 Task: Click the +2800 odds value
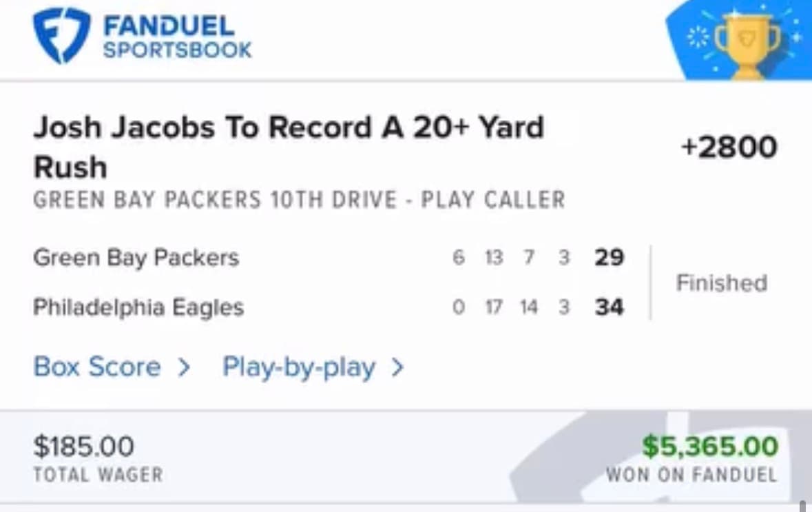[730, 146]
